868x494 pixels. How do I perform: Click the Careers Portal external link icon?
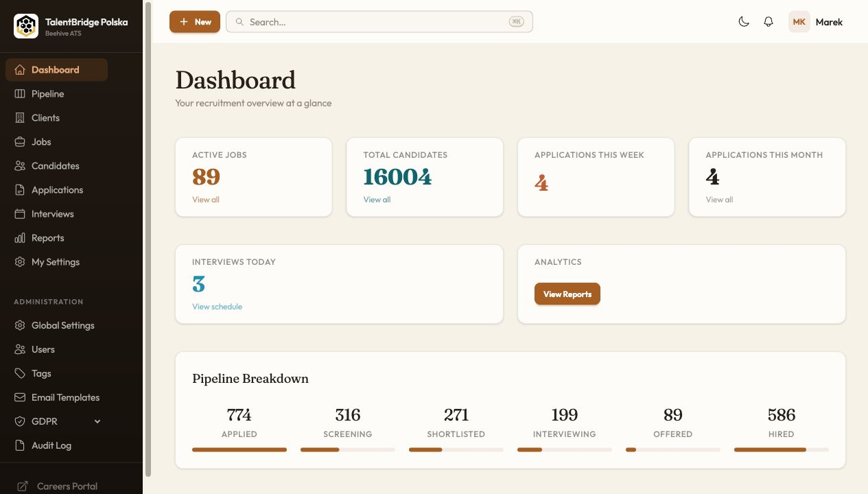[23, 486]
